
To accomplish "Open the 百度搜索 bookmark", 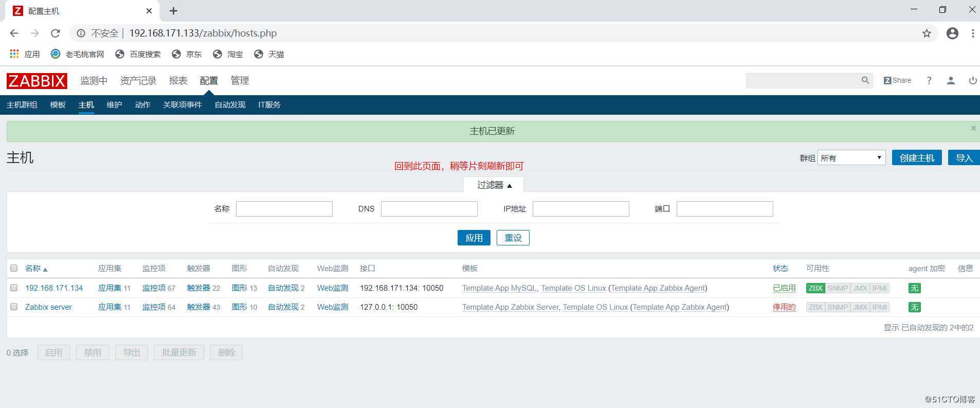I will tap(138, 54).
